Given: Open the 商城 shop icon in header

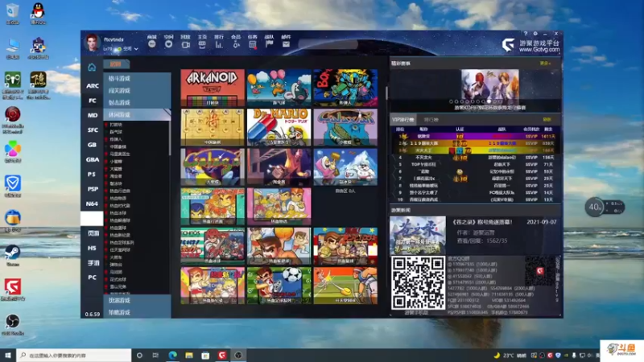Looking at the screenshot, I should pos(152,44).
